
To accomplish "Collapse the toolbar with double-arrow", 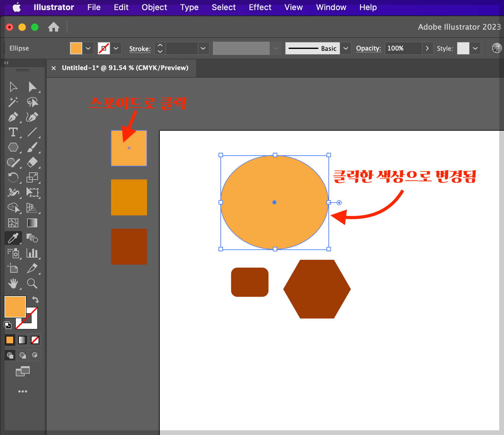I will pyautogui.click(x=6, y=63).
